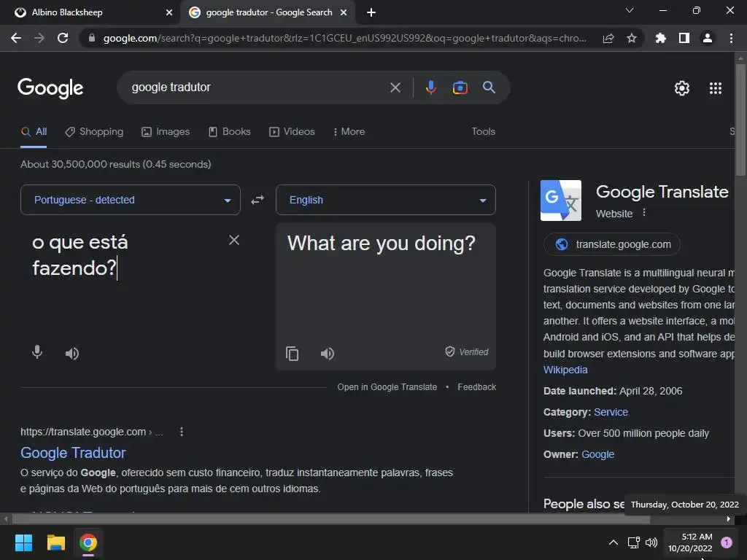
Task: Open the English target language dropdown
Action: pyautogui.click(x=385, y=200)
